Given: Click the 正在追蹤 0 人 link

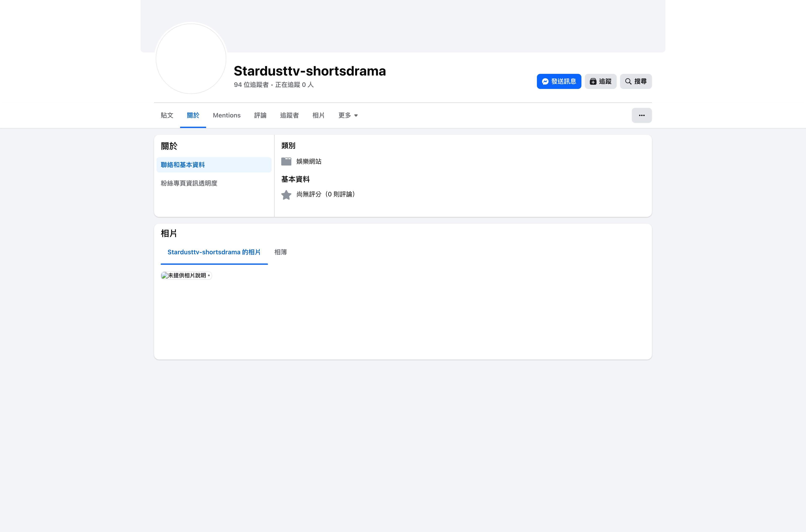Looking at the screenshot, I should pos(294,85).
